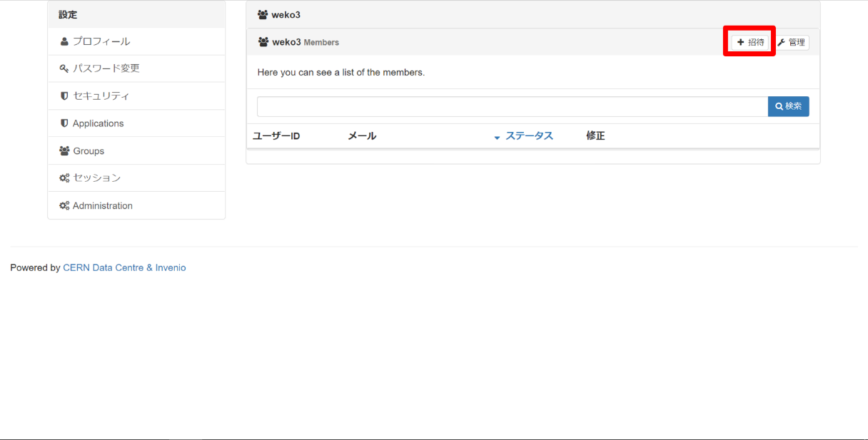Click the weko3 Members panel heading

(x=306, y=43)
